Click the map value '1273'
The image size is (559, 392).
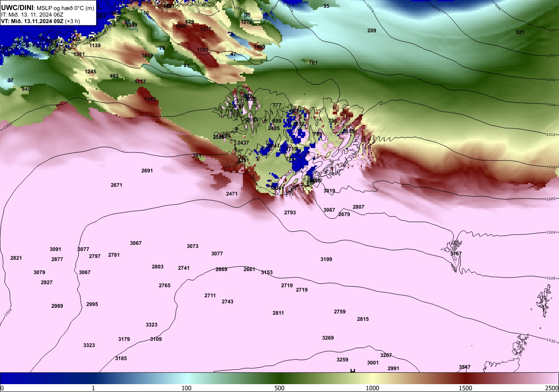click(x=246, y=22)
